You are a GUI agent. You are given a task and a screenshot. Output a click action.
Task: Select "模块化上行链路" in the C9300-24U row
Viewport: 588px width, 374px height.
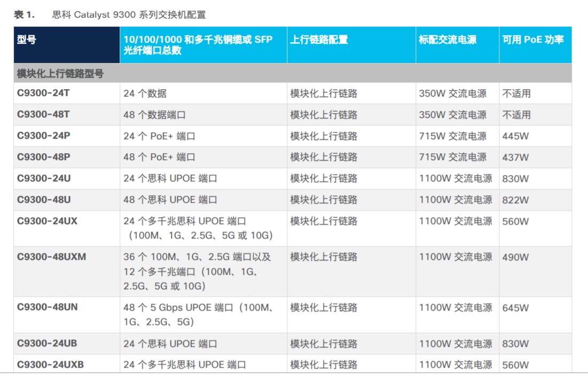(x=324, y=179)
